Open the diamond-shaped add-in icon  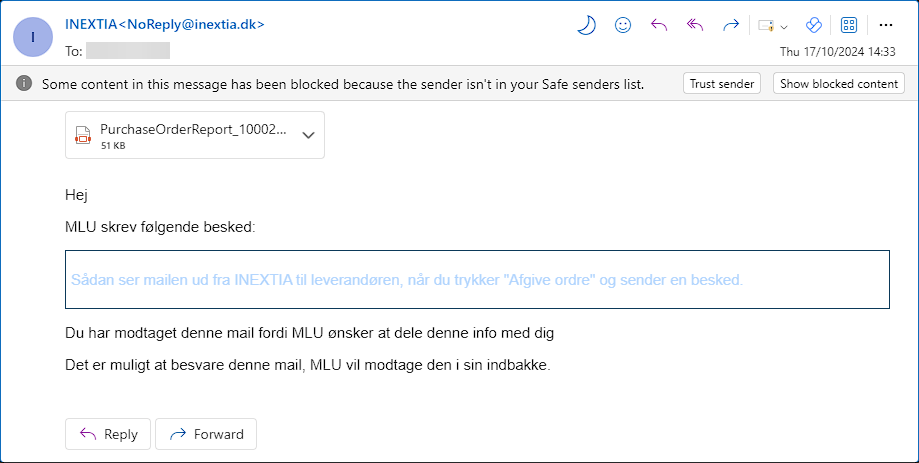[x=814, y=25]
